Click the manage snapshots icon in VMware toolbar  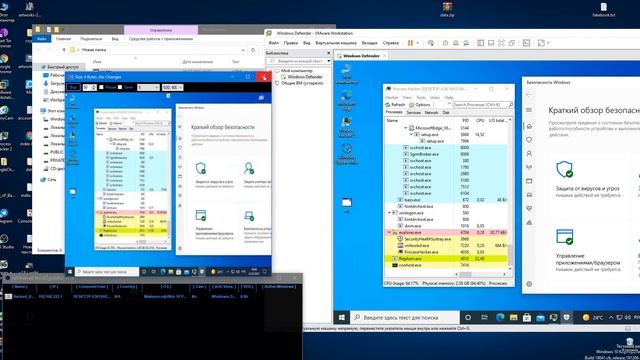[466, 43]
